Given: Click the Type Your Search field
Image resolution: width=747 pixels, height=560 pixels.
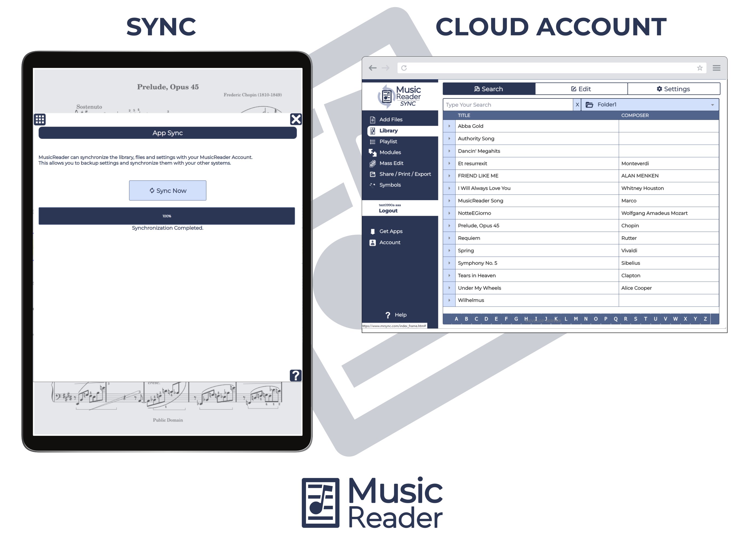Looking at the screenshot, I should coord(507,105).
